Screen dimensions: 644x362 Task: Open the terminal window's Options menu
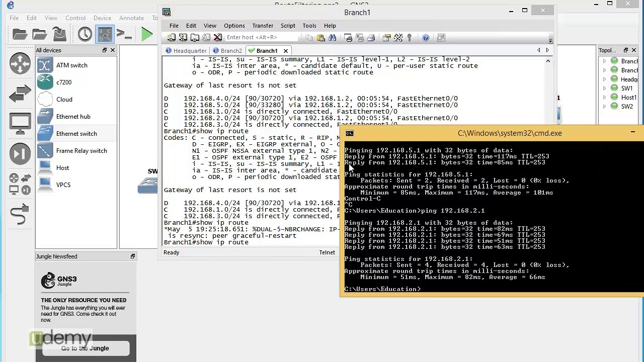234,26
